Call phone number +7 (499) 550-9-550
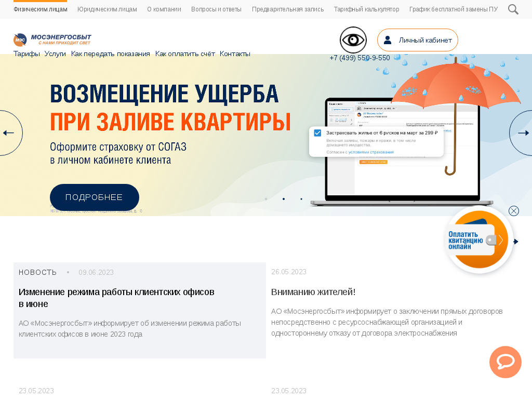Screen dimensions: 532x399 [x=360, y=58]
